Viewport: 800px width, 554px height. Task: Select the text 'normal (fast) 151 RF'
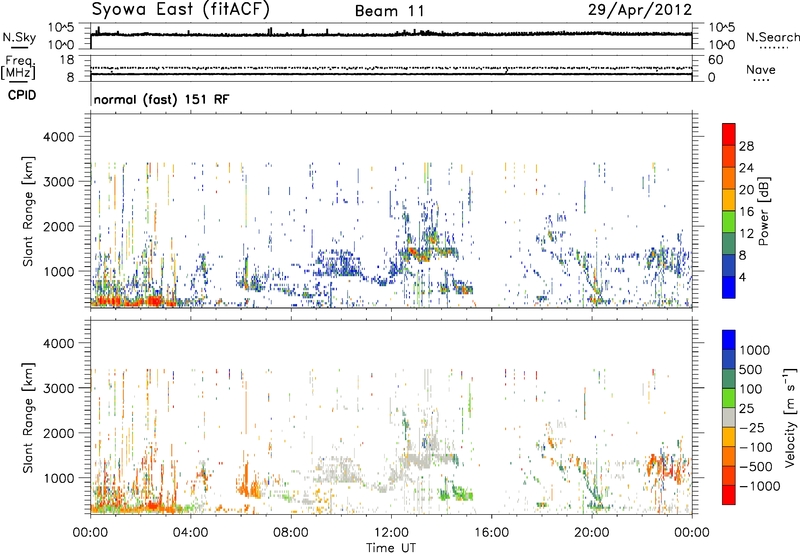tap(161, 99)
